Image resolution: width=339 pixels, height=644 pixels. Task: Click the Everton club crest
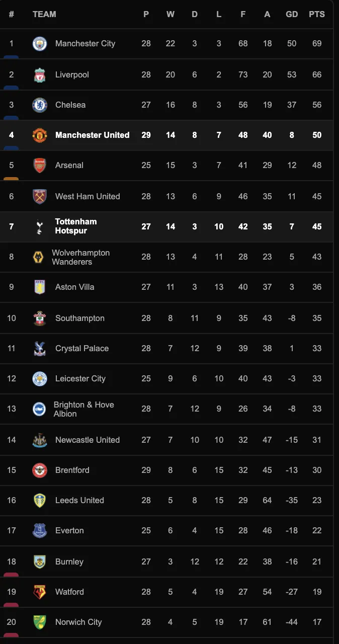click(40, 531)
